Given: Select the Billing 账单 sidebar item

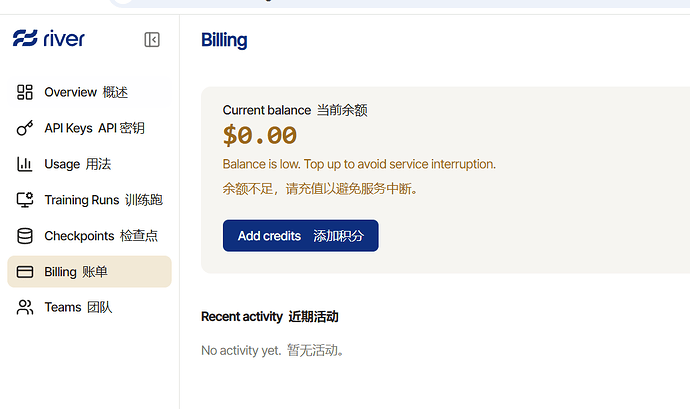Looking at the screenshot, I should click(89, 272).
